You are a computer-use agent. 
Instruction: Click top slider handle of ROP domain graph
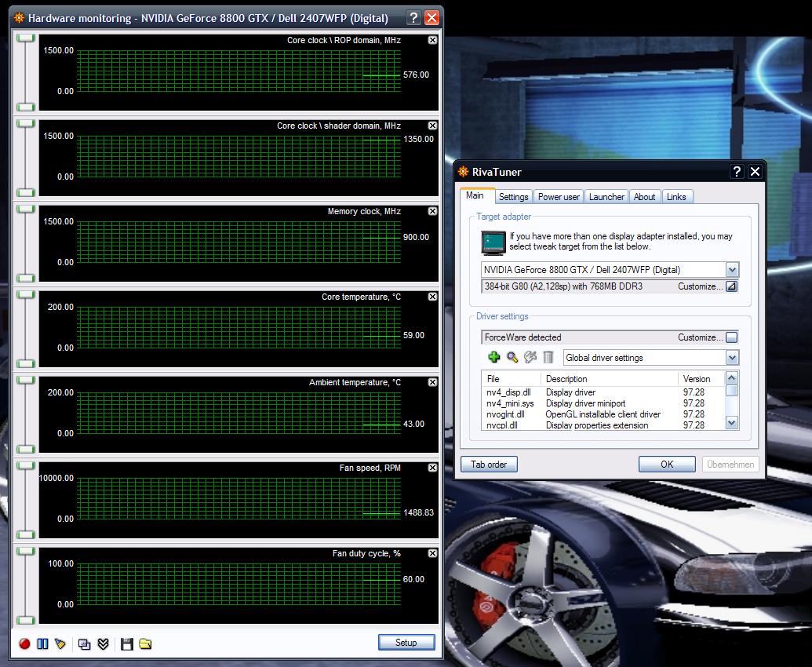point(25,38)
